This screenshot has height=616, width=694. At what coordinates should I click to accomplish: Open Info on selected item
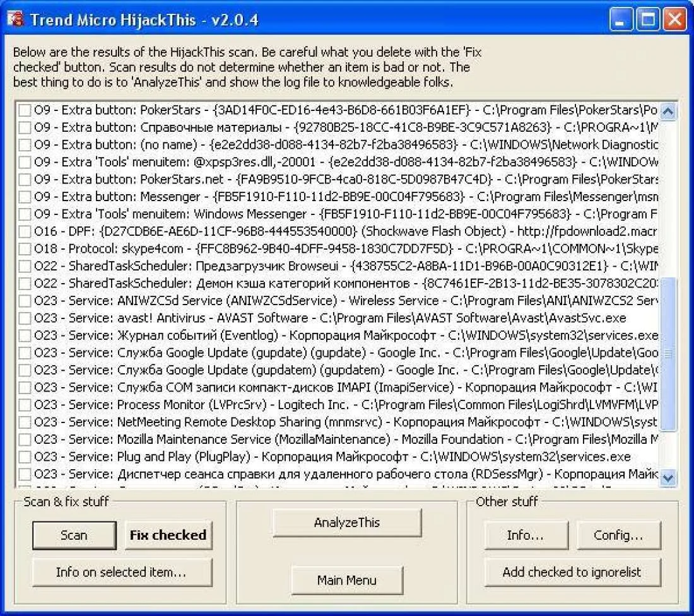click(122, 572)
